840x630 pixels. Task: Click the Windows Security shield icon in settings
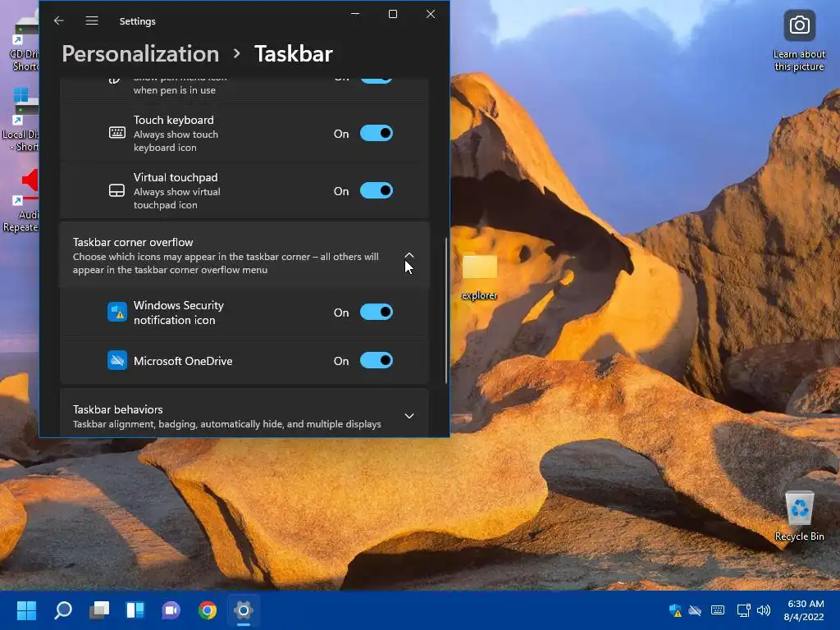pos(116,313)
